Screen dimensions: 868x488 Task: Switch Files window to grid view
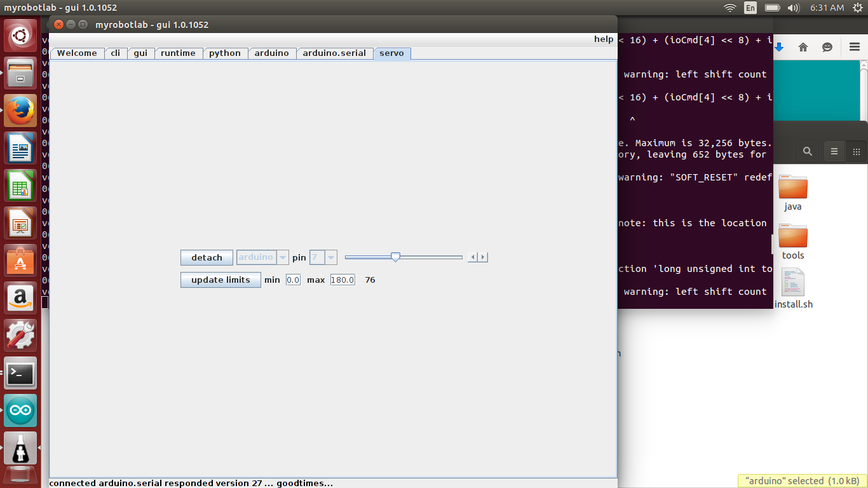coord(856,151)
